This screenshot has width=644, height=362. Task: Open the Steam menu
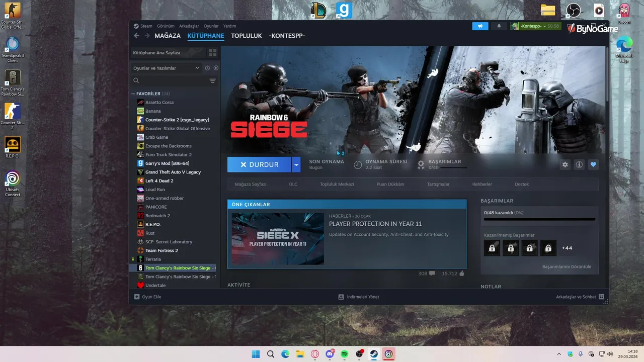click(146, 26)
